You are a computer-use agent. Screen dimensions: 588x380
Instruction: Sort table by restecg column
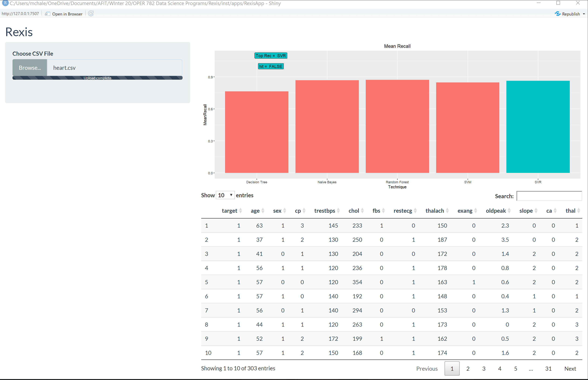tap(405, 211)
